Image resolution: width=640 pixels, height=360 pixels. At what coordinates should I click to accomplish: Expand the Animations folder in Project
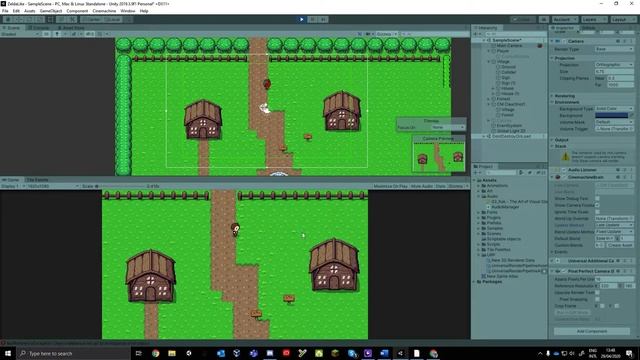479,186
